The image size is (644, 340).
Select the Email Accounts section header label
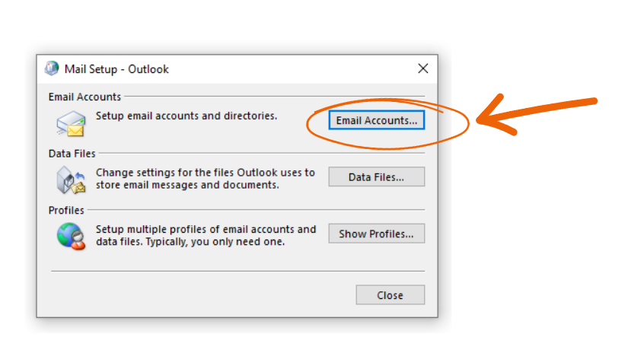pyautogui.click(x=84, y=97)
